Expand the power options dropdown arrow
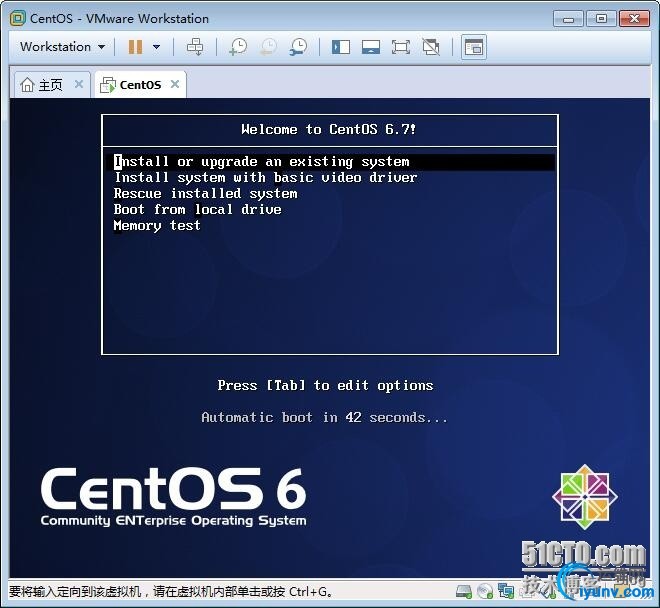 157,47
